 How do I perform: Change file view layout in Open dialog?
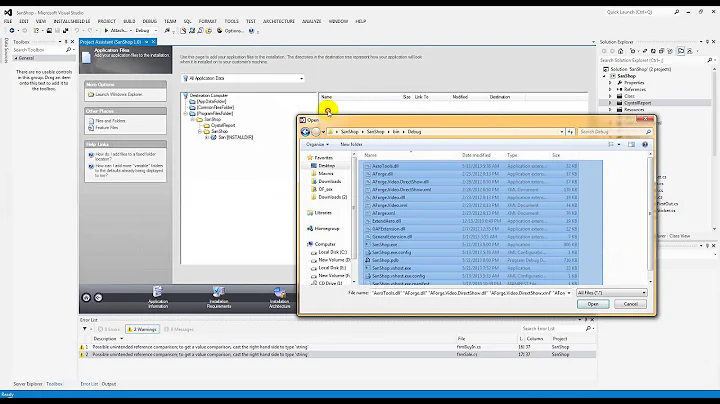click(x=611, y=144)
